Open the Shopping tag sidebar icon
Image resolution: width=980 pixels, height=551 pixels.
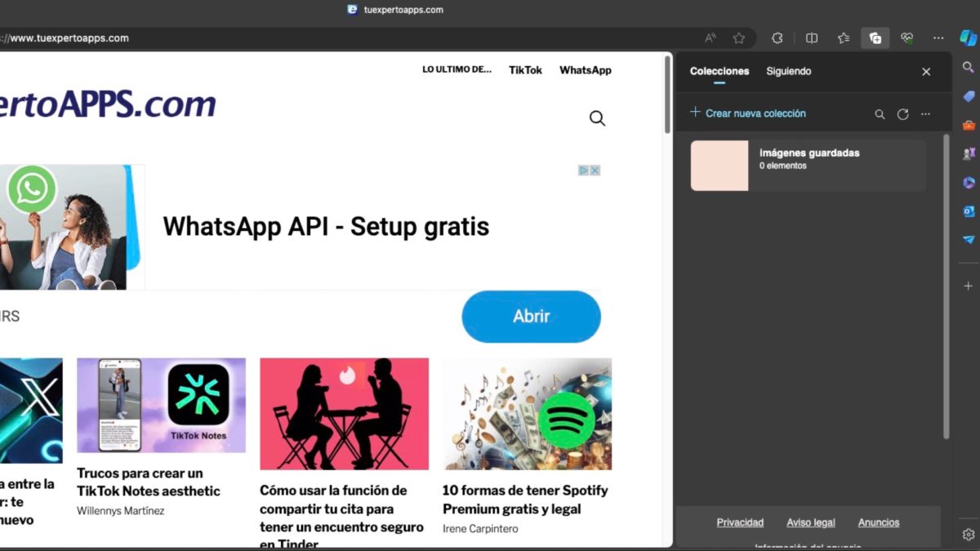(x=969, y=96)
